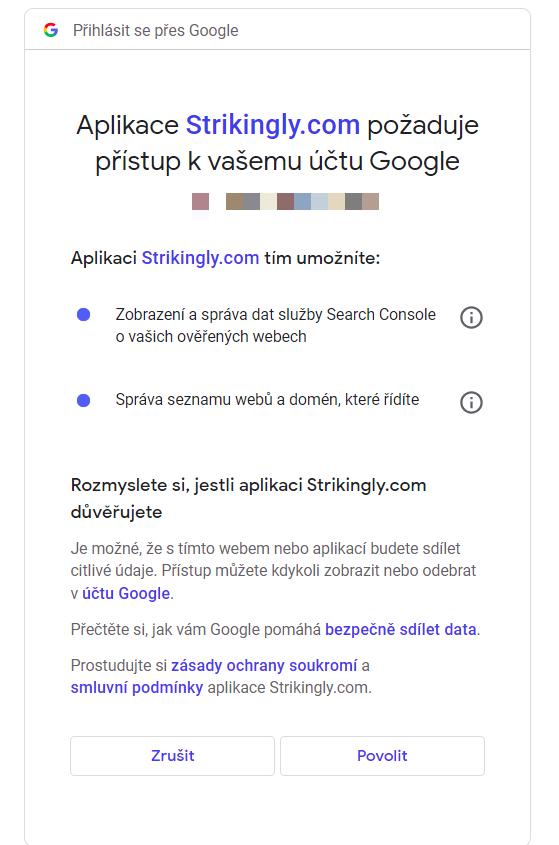Open the 'smluvní podmínky' link
The image size is (559, 845).
[137, 688]
